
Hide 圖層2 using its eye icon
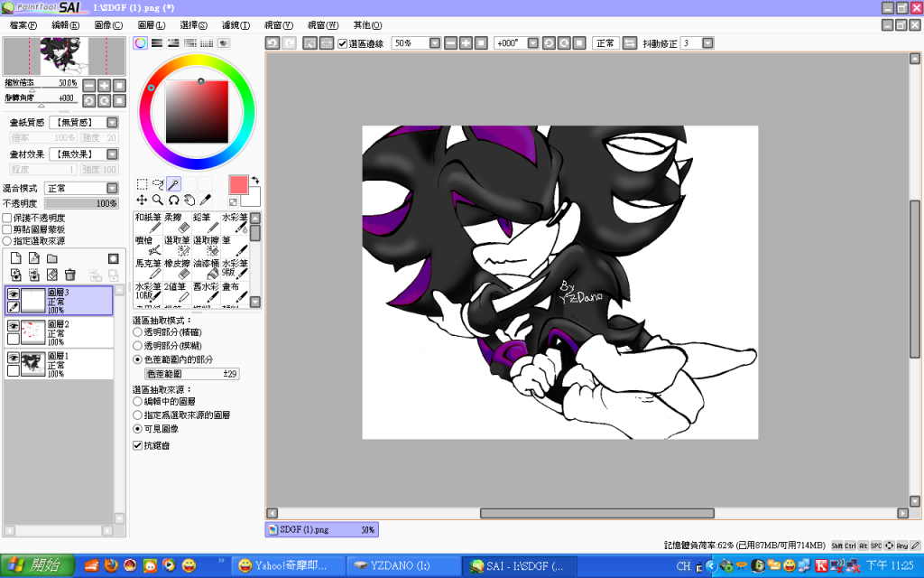(x=14, y=326)
